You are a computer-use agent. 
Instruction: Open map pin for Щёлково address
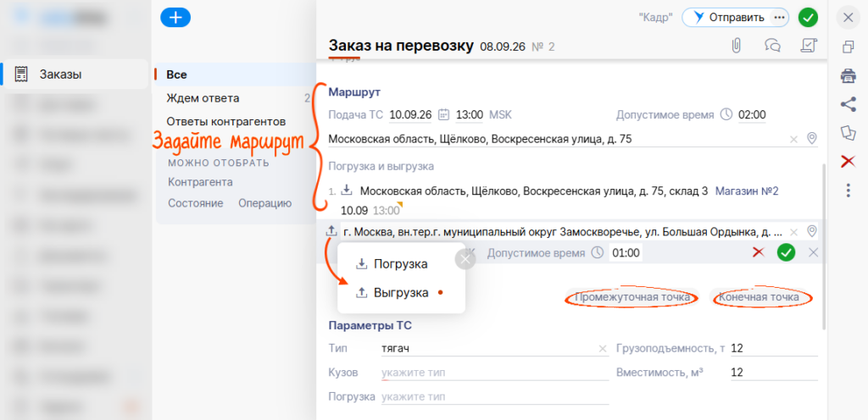[811, 139]
